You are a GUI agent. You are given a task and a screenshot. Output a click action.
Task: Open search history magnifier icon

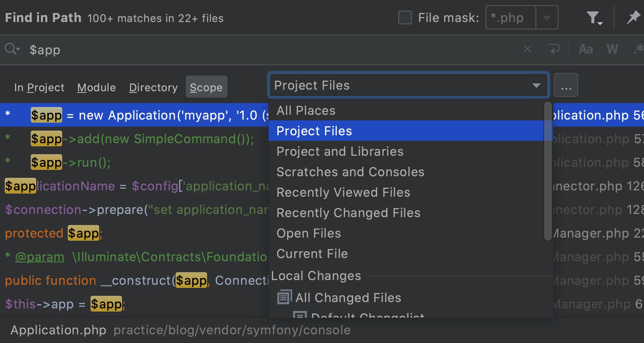(12, 50)
